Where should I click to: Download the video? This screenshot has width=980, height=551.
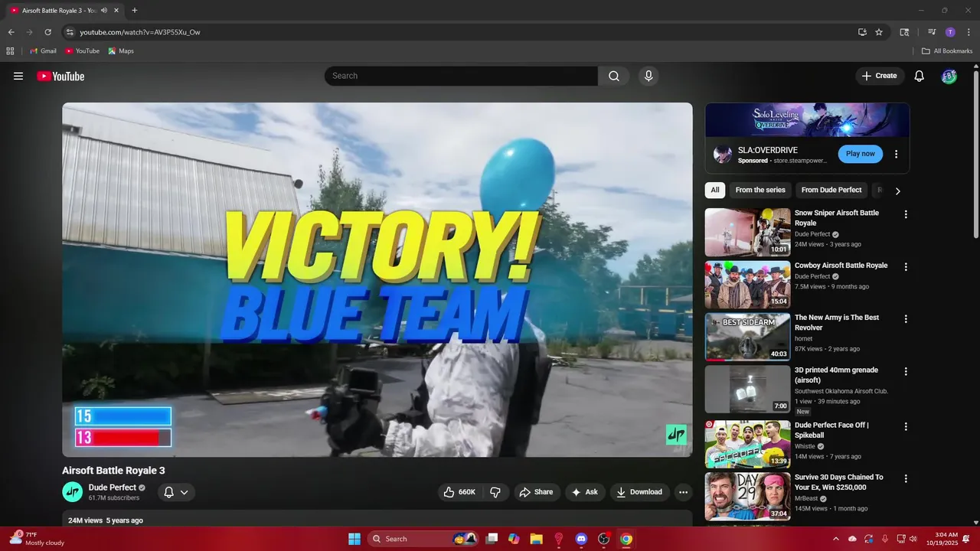[640, 492]
